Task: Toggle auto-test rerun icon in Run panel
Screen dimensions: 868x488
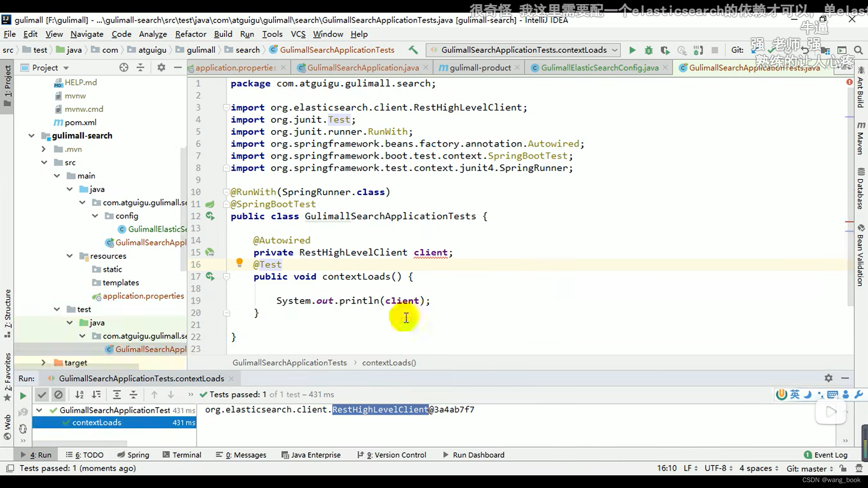Action: pos(23,428)
